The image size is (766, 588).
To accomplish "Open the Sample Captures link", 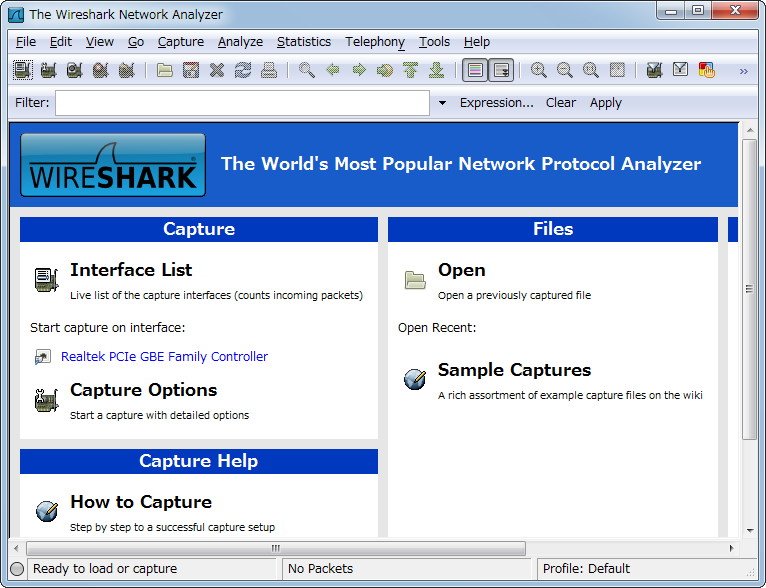I will 514,370.
